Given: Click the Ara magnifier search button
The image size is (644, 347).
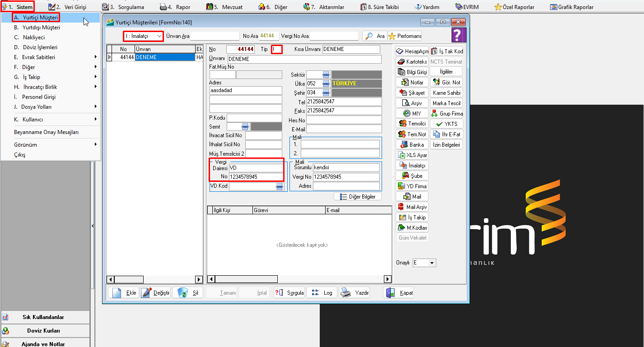Looking at the screenshot, I should pos(375,36).
